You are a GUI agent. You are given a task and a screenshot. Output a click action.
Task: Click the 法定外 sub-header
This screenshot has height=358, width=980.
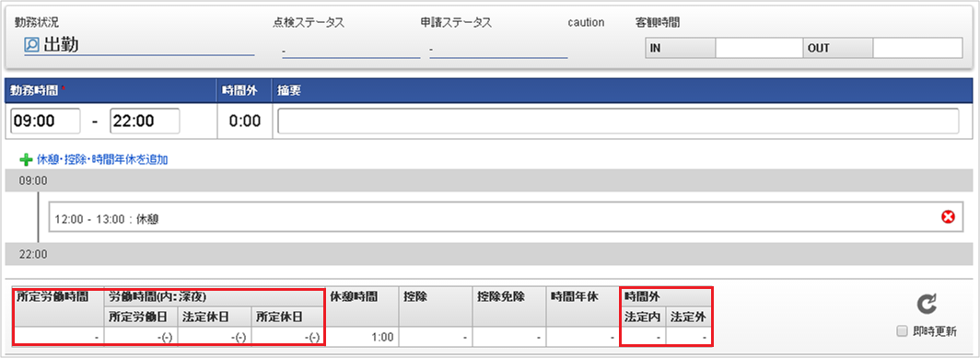click(688, 317)
